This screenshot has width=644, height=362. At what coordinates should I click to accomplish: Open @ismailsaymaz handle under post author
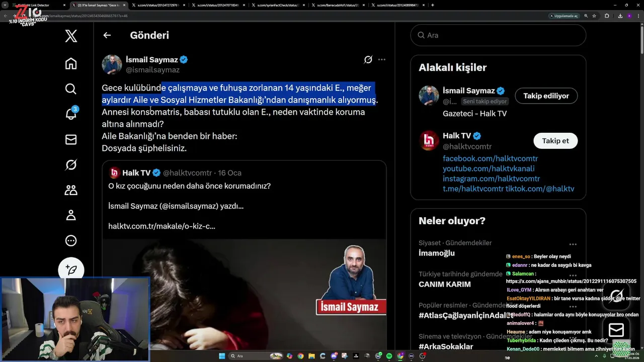[x=152, y=70]
